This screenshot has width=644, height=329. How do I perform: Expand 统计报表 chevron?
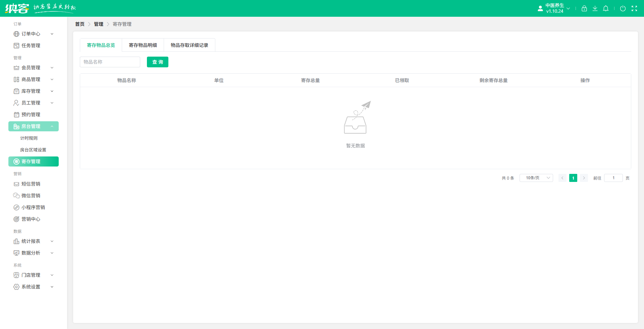52,241
